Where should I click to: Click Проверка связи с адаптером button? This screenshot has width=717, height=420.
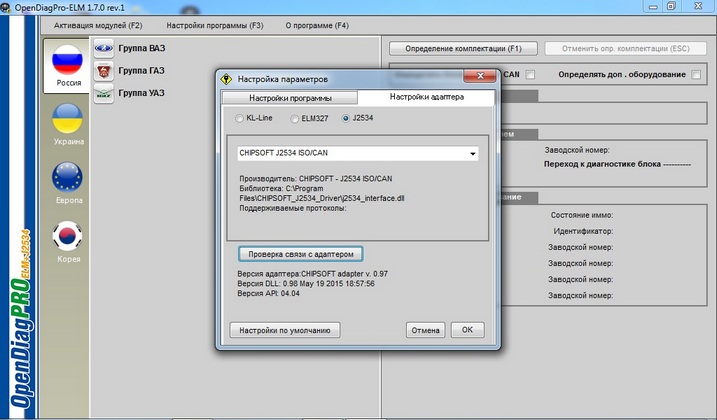coord(301,254)
